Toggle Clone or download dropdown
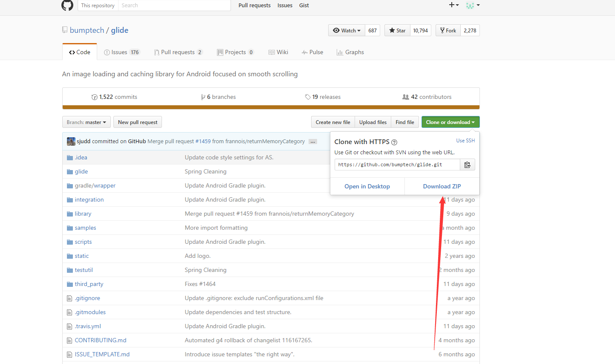615x364 pixels. pos(450,122)
